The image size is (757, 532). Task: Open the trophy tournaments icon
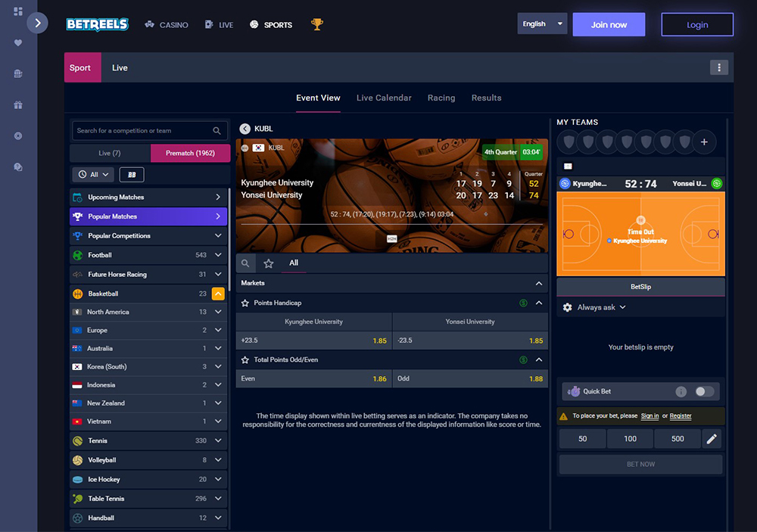pyautogui.click(x=316, y=24)
